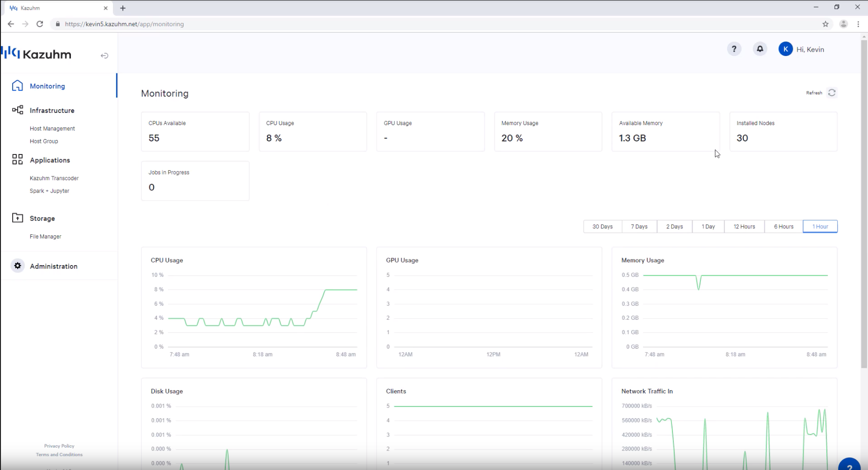Screen dimensions: 868x470
Task: Open the Hi, Kevin user menu
Action: point(801,49)
